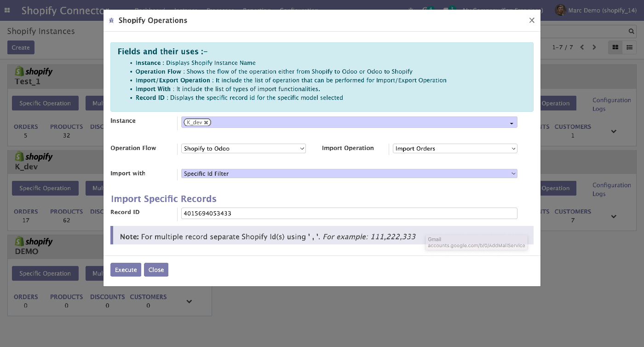Go to next page with pager arrow
Image resolution: width=644 pixels, height=347 pixels.
click(x=594, y=47)
